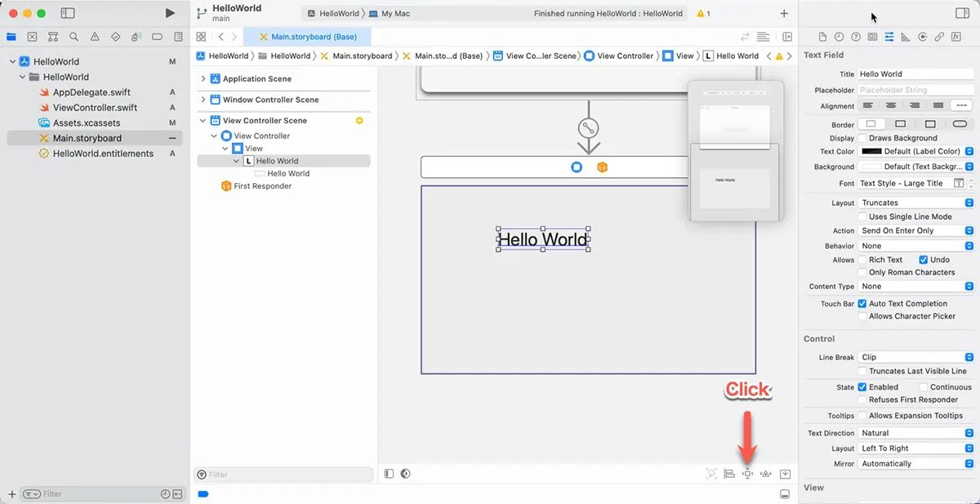Select Assets.xcassets in project navigator

click(87, 123)
